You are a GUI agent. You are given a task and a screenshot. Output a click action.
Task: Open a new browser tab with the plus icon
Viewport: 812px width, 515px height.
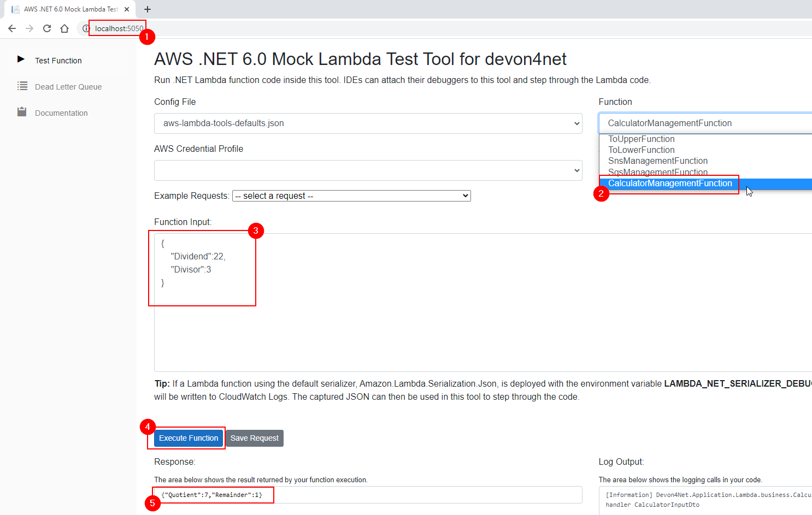[x=147, y=9]
